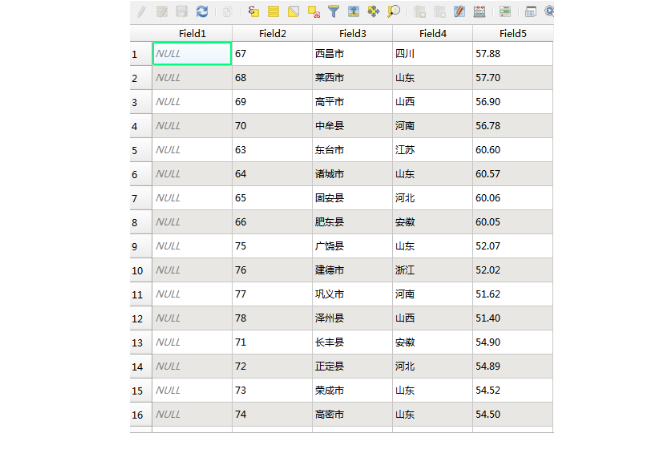Open the funnel filter/select by form icon

(333, 12)
